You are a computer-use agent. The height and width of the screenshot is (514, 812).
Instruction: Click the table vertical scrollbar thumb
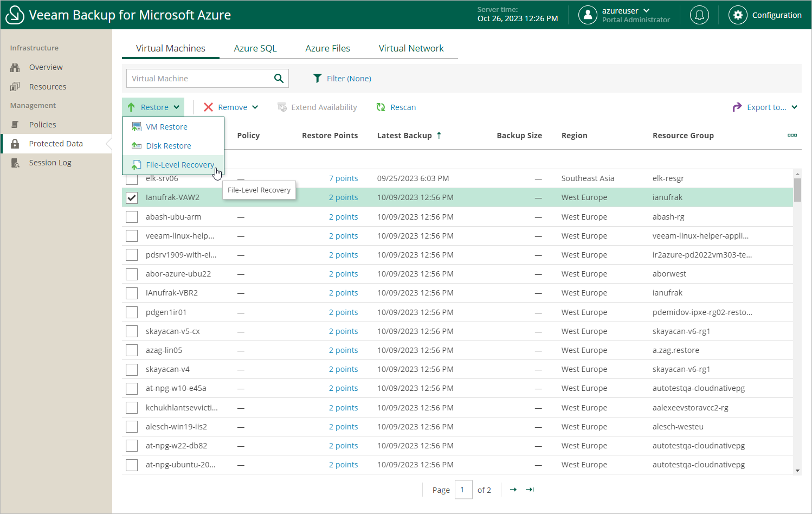click(797, 190)
